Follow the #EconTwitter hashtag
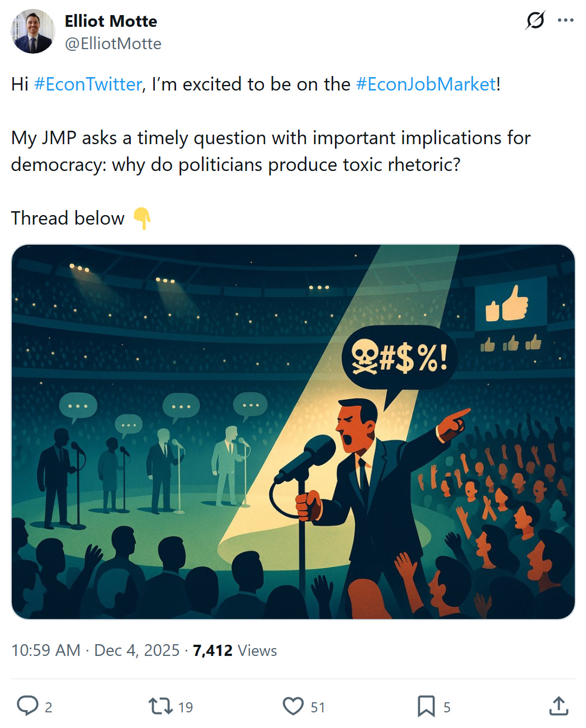 pos(88,84)
